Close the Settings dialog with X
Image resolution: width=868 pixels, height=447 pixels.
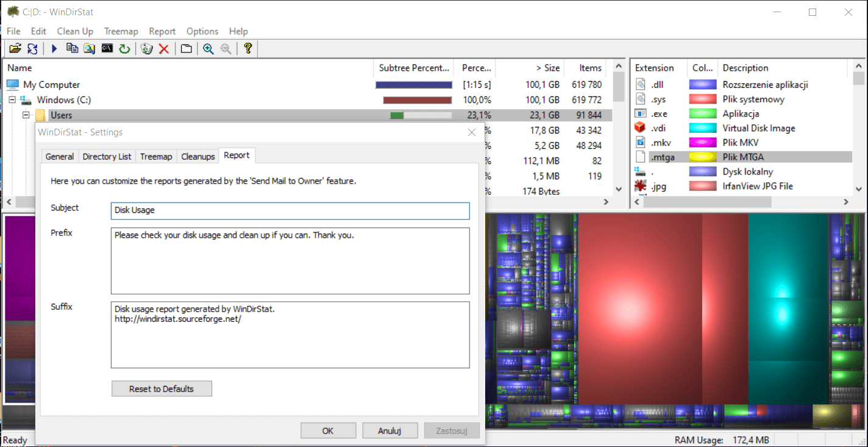point(471,132)
